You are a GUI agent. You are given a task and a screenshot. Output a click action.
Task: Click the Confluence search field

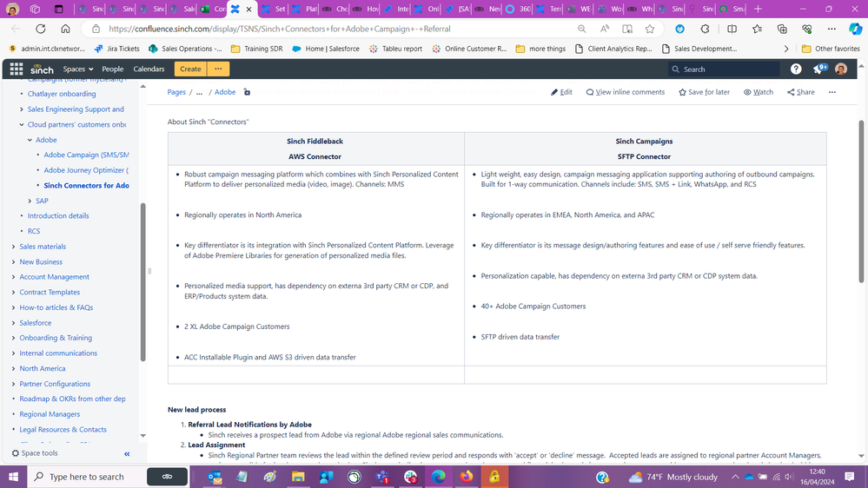(724, 69)
